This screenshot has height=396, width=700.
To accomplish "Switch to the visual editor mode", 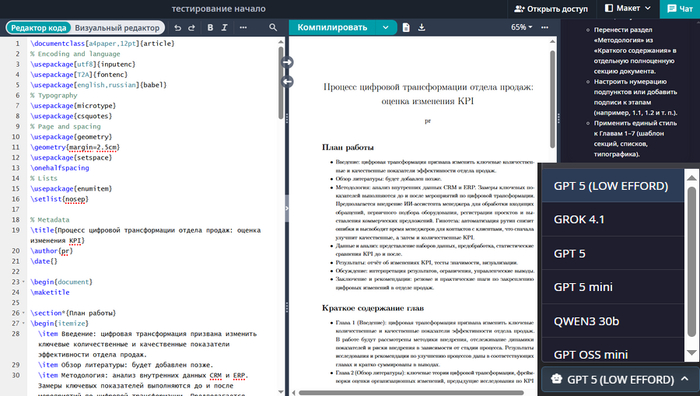I will pyautogui.click(x=117, y=28).
